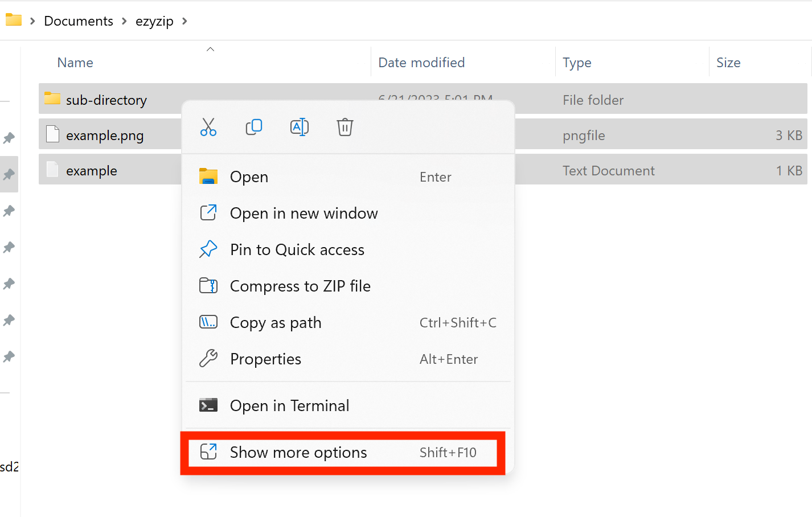Choose Copy as path
Screen dimensions: 812x517
[276, 322]
